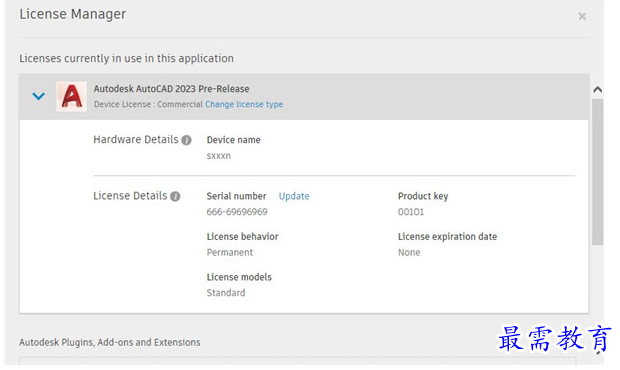Click the Autodesk AutoCAD 2023 Pre-Release title

[171, 89]
